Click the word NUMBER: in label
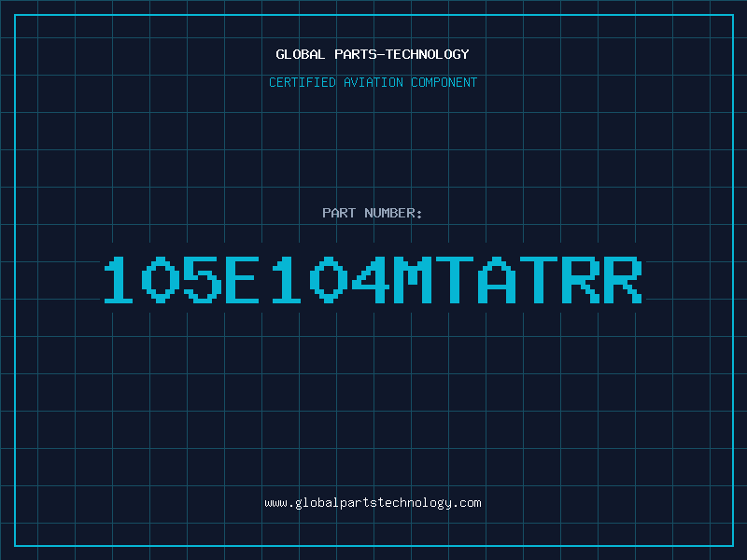 pyautogui.click(x=393, y=213)
